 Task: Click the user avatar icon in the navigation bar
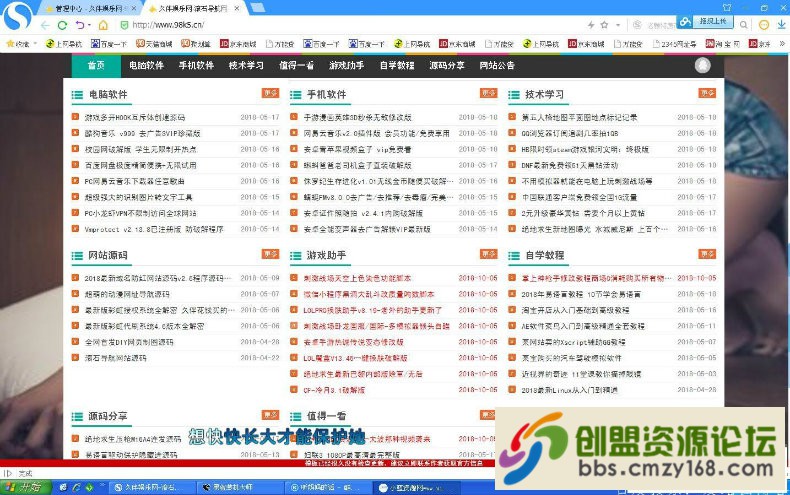point(703,65)
